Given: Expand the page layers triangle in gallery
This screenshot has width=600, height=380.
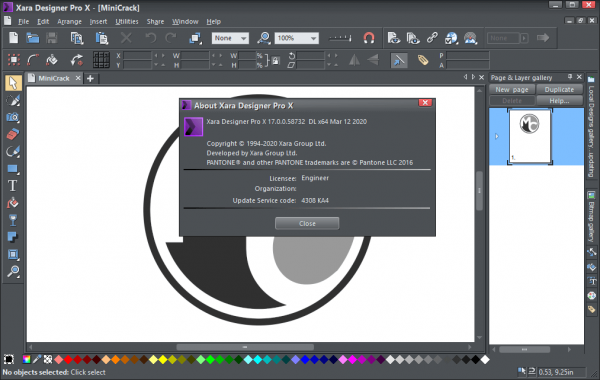Looking at the screenshot, I should pyautogui.click(x=497, y=136).
